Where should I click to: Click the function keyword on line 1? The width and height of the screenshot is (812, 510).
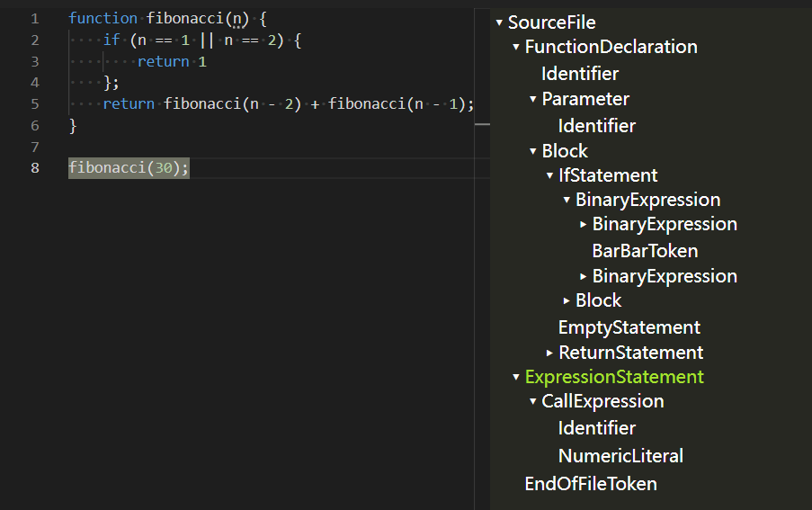pyautogui.click(x=103, y=18)
